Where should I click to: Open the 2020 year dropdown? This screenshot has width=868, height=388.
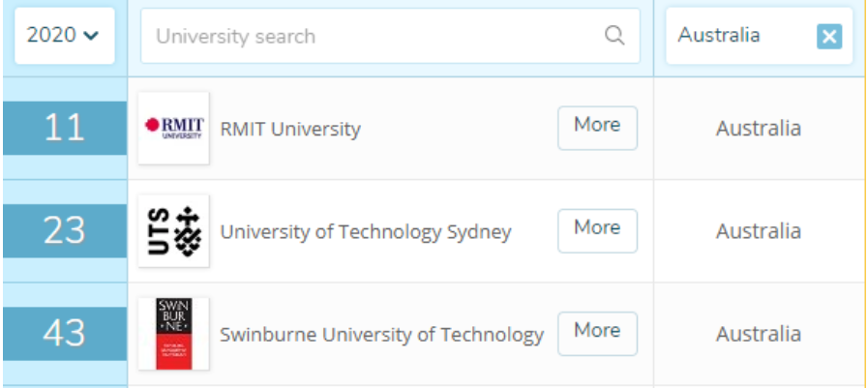64,36
